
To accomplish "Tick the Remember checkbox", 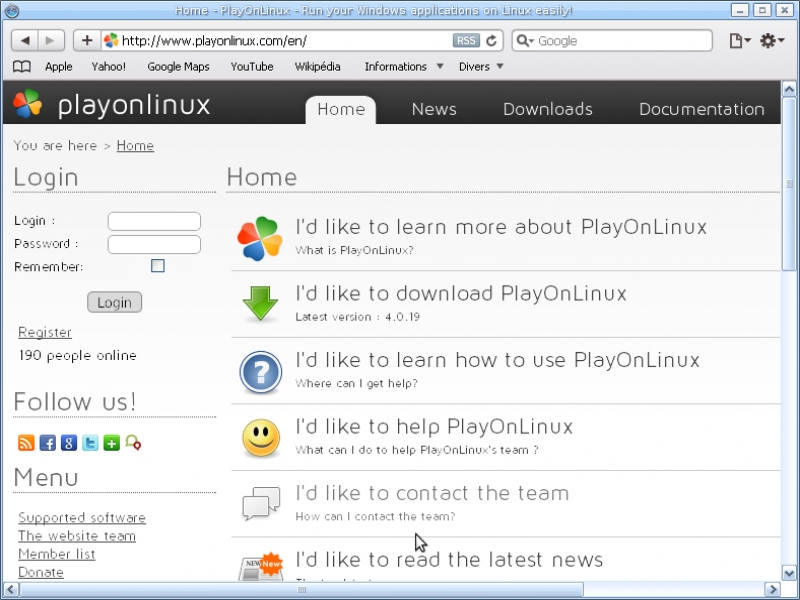I will (157, 266).
